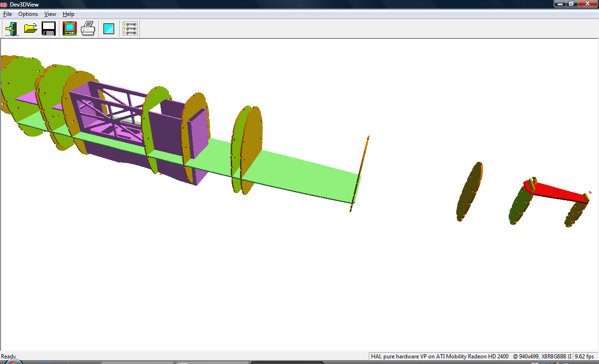Click the 3D app icon in title bar
Screen dimensions: 599x364
(4, 4)
